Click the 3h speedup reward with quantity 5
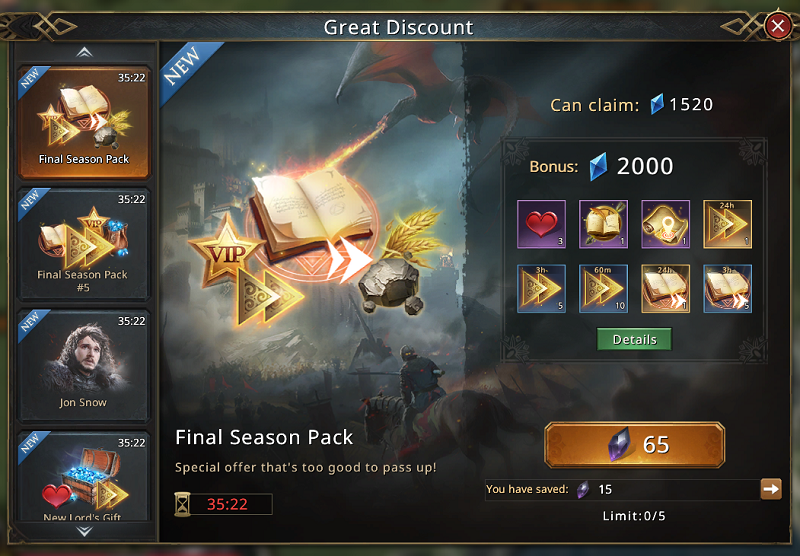Viewport: 800px width, 556px height. [x=541, y=288]
